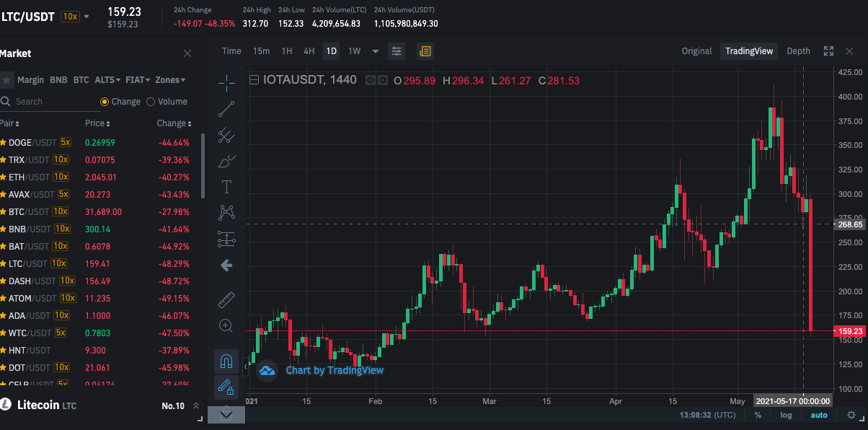The width and height of the screenshot is (868, 430).
Task: Open the Chart by TradingView link
Action: (x=335, y=370)
